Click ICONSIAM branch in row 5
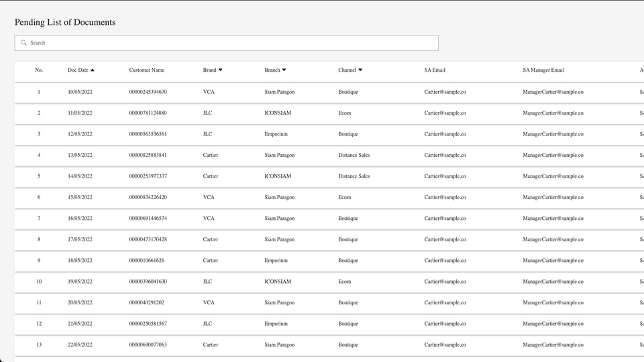644x362 pixels. tap(278, 176)
